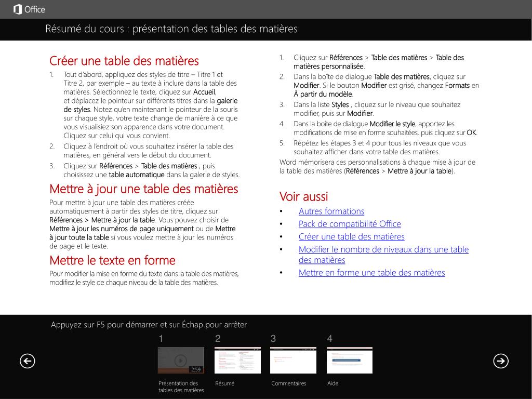Click the Aide caption under slide 4
The height and width of the screenshot is (399, 532).
[x=332, y=383]
